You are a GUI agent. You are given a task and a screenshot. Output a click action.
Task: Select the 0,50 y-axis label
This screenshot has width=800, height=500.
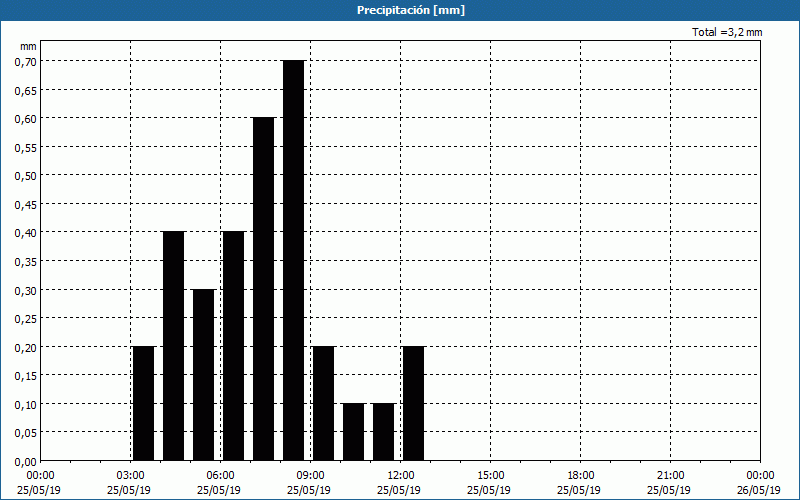point(26,176)
